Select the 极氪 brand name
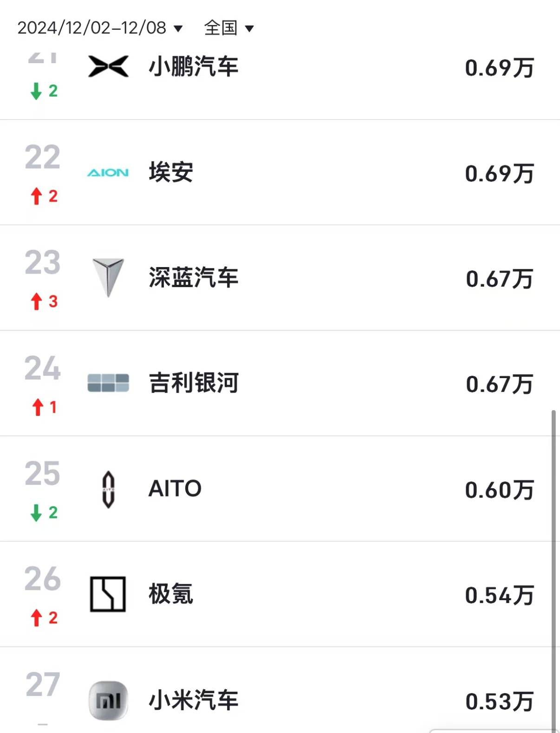This screenshot has width=560, height=733. click(x=171, y=594)
